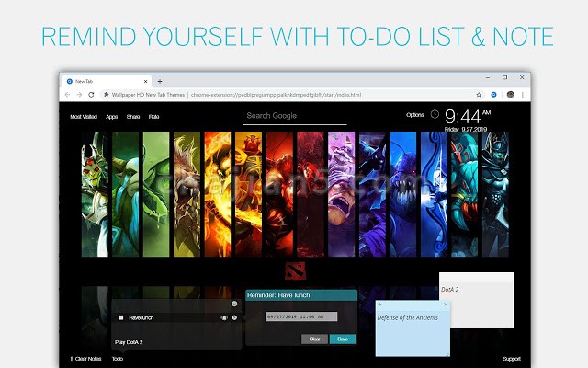Close the Chrome window
This screenshot has width=588, height=368.
(x=522, y=77)
